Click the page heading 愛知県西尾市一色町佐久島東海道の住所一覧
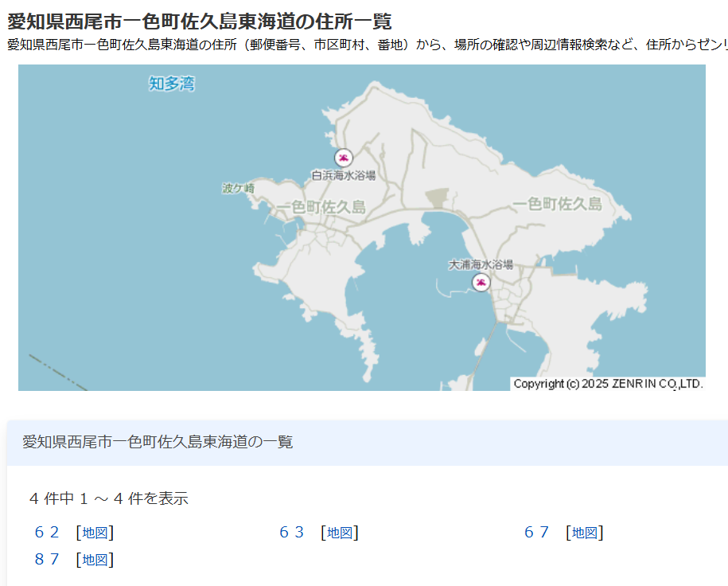Image resolution: width=728 pixels, height=586 pixels. tap(200, 21)
